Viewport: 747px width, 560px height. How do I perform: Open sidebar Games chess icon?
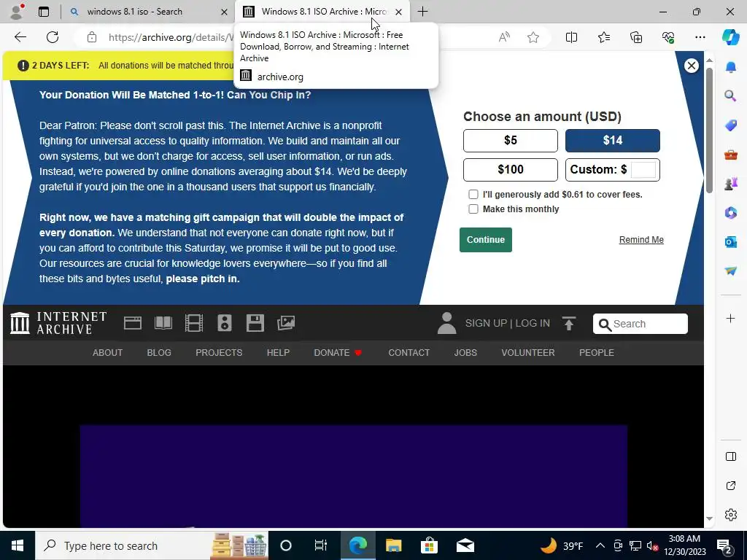point(730,183)
